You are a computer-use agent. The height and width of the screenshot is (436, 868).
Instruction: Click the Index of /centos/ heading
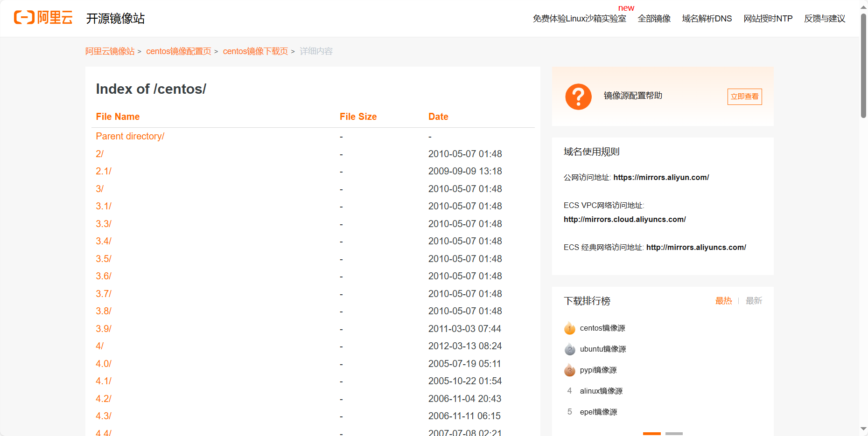[x=151, y=89]
